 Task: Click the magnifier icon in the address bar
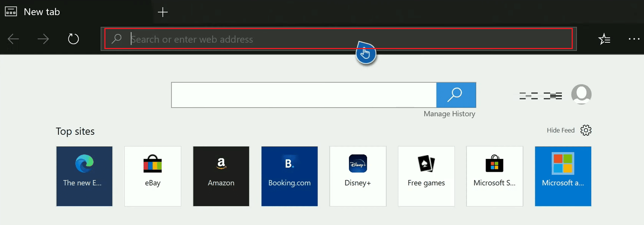117,39
